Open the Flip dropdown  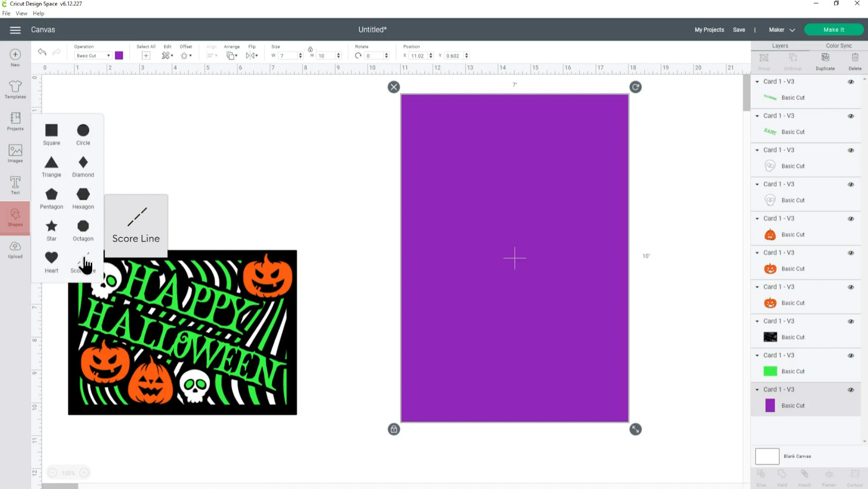coord(252,56)
